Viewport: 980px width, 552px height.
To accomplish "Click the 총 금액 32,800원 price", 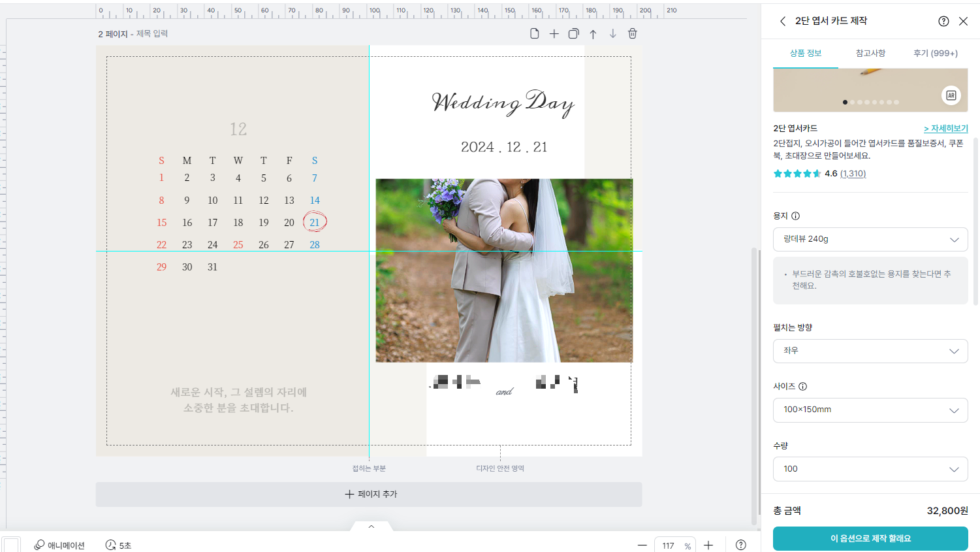I will click(947, 511).
